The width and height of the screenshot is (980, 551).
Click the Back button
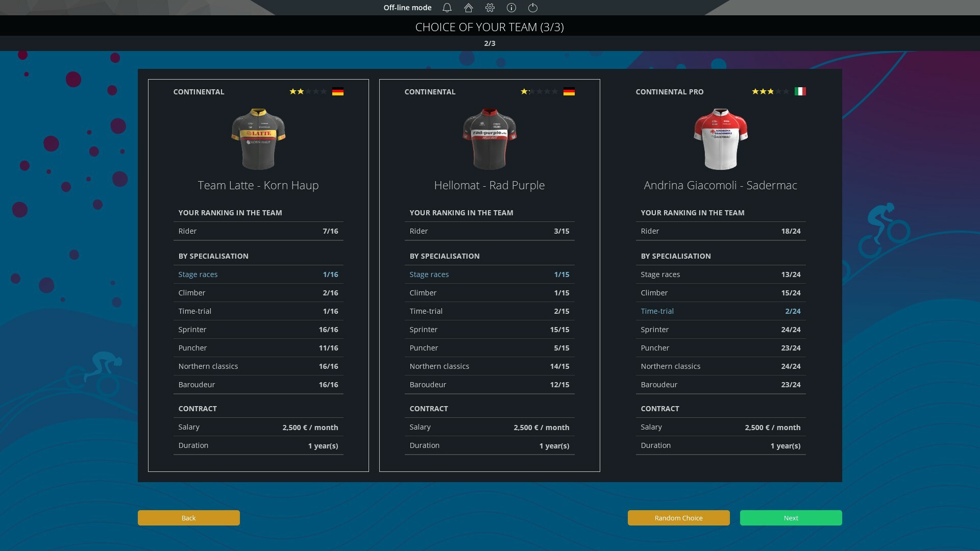[x=188, y=517]
